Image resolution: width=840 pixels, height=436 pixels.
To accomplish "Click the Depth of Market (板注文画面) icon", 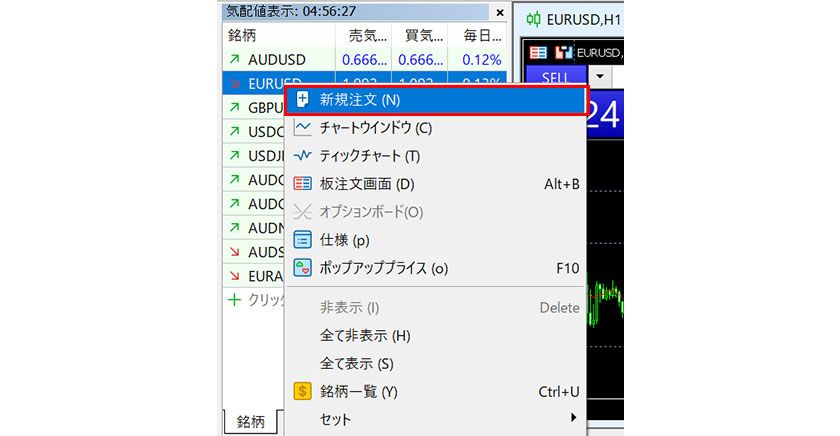I will (x=303, y=184).
